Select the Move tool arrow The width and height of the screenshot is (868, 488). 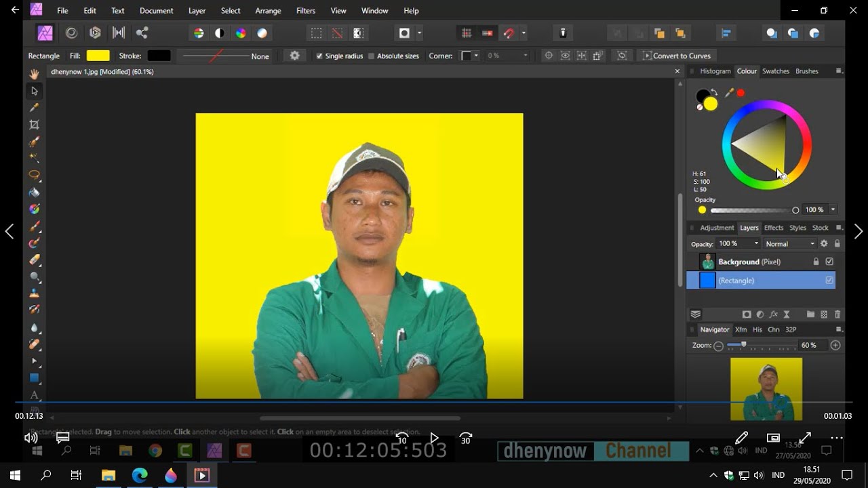pyautogui.click(x=34, y=91)
